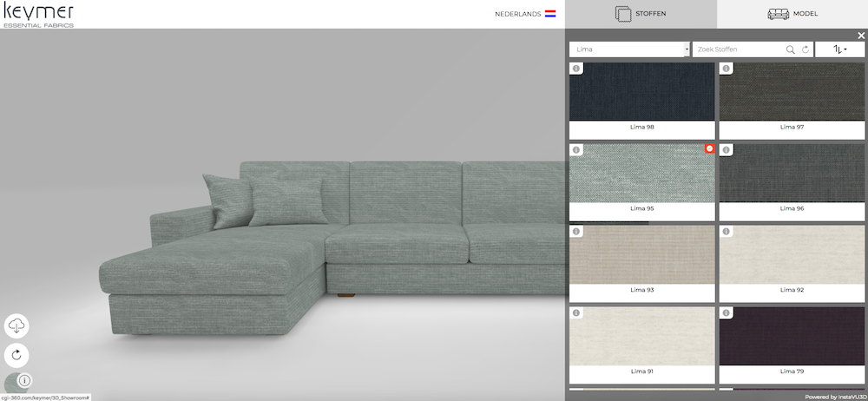Open current fabric info circle
The image size is (868, 401).
tap(24, 380)
